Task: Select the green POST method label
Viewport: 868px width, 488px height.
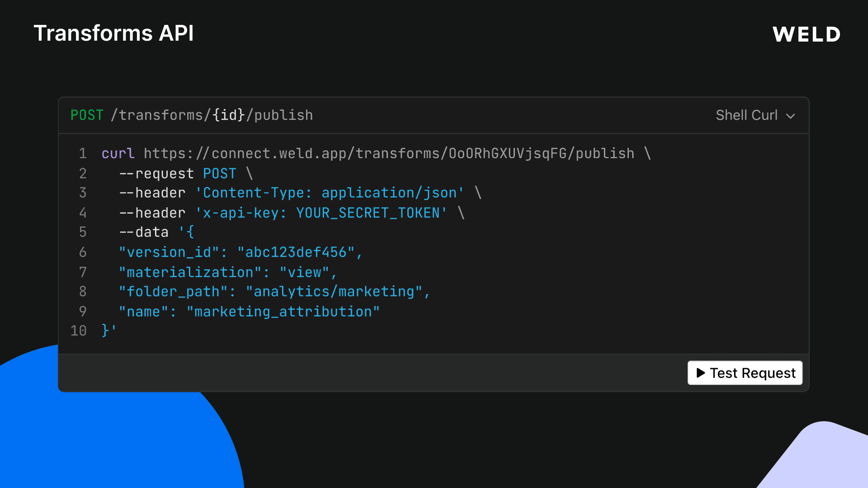Action: click(87, 115)
